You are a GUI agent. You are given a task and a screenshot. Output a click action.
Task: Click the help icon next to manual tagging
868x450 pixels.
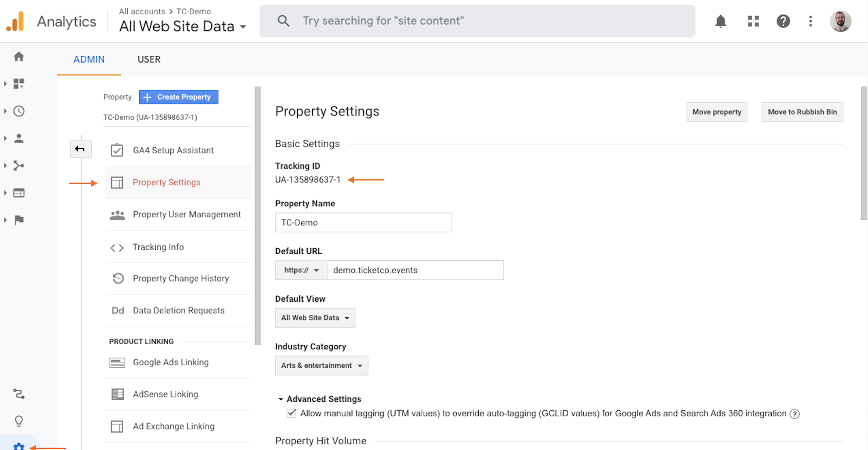point(795,414)
